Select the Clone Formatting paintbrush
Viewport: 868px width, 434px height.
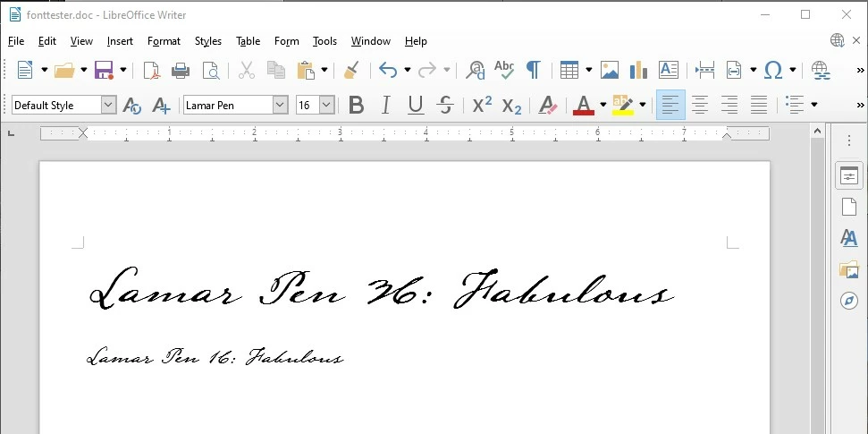tap(351, 71)
